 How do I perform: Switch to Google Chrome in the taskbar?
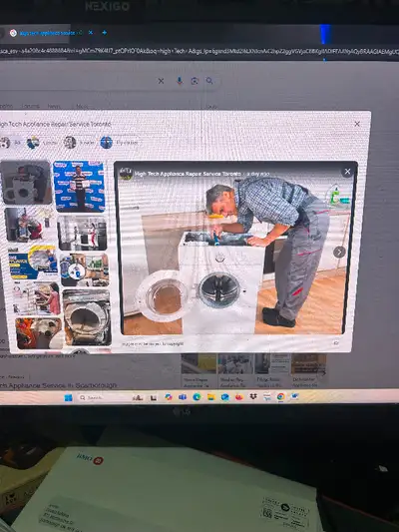click(x=280, y=396)
